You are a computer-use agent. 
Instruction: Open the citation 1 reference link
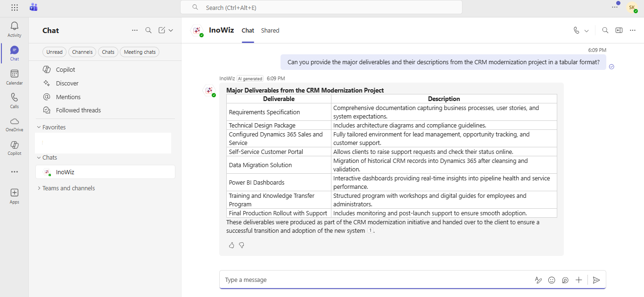pyautogui.click(x=370, y=230)
